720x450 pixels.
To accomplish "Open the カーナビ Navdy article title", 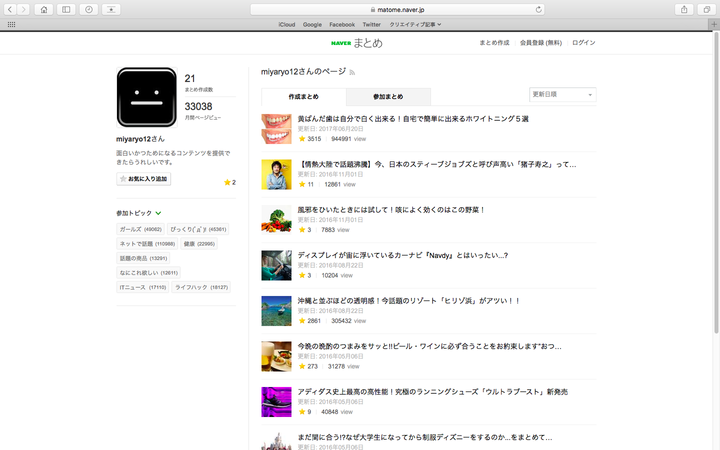I will coord(403,255).
